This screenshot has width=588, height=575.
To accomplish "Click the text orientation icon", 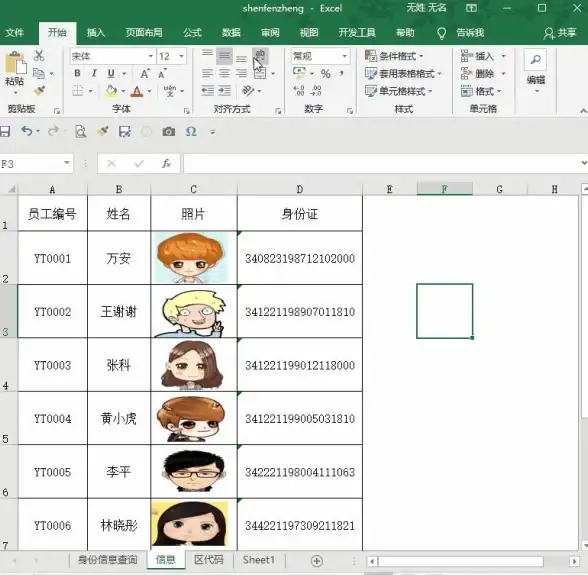I will pyautogui.click(x=248, y=90).
